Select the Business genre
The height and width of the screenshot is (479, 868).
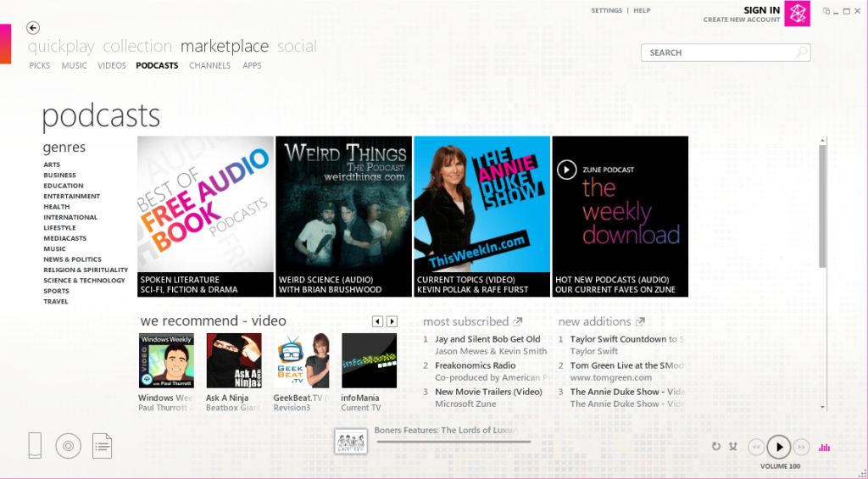pos(60,175)
